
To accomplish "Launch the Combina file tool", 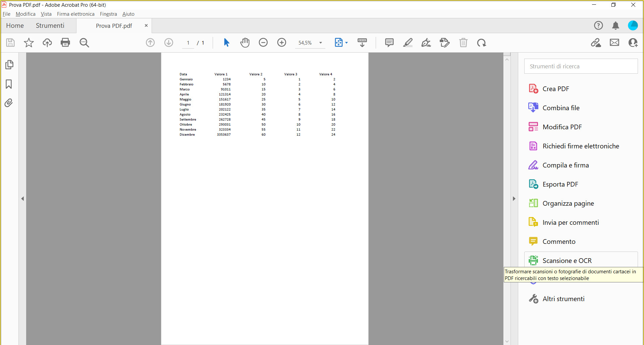I will coord(561,108).
